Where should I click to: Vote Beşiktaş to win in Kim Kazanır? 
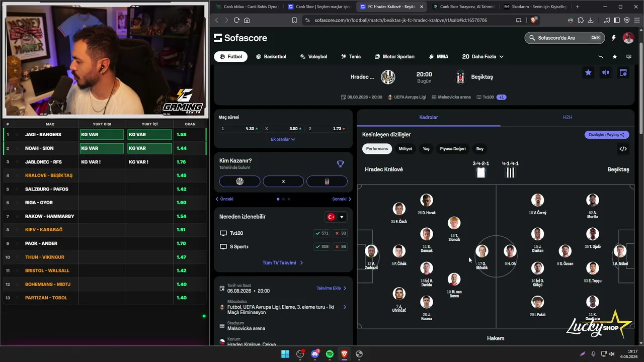[x=327, y=182]
